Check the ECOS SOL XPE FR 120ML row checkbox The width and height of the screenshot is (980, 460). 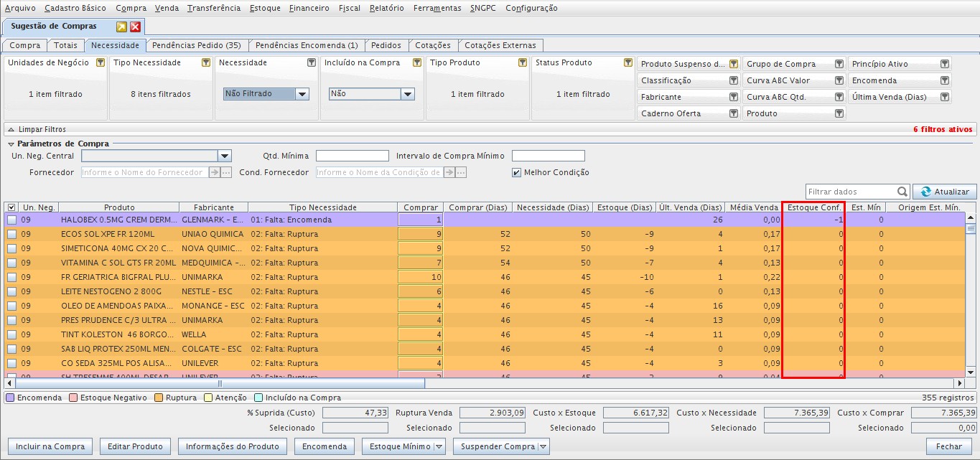[x=11, y=234]
